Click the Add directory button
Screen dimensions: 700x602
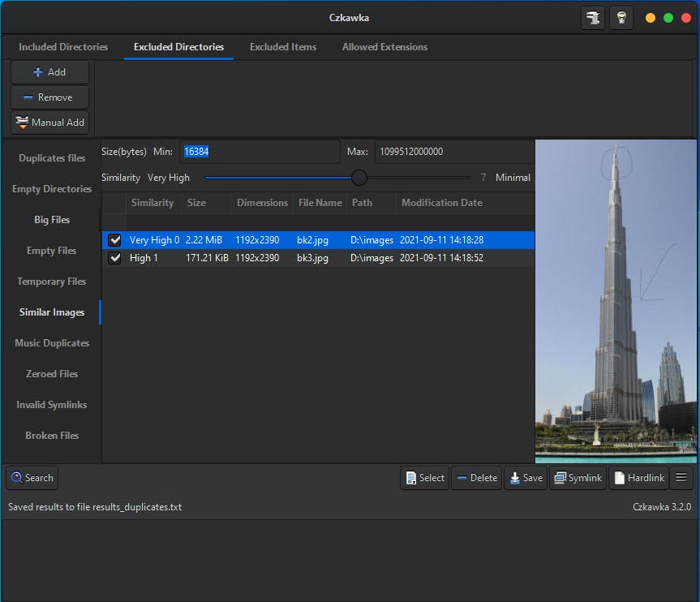[x=50, y=72]
